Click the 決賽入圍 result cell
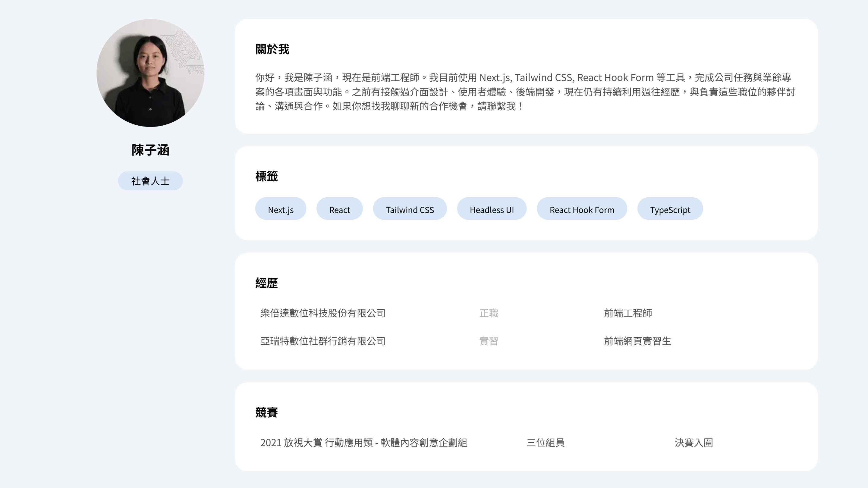This screenshot has height=488, width=868. [694, 443]
